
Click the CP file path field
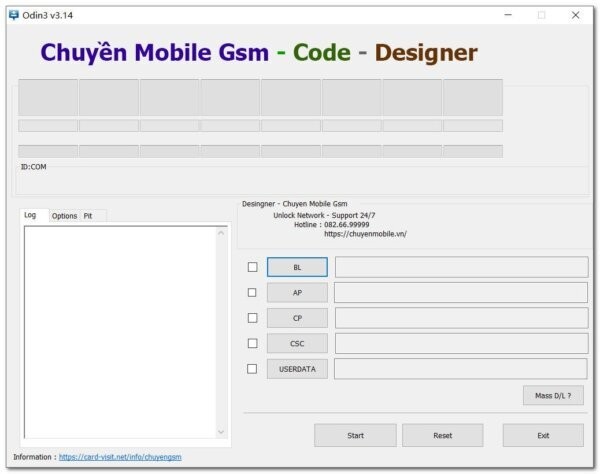[x=461, y=318]
